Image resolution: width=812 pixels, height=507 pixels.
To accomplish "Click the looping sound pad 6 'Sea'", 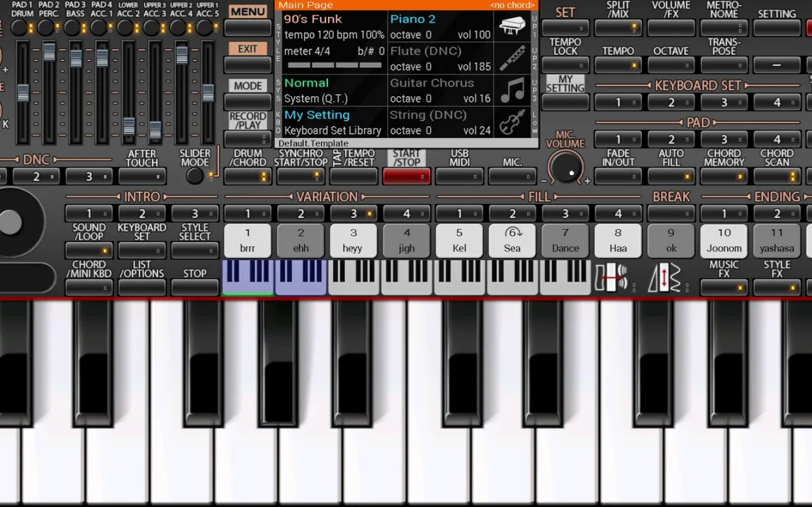I will (512, 240).
